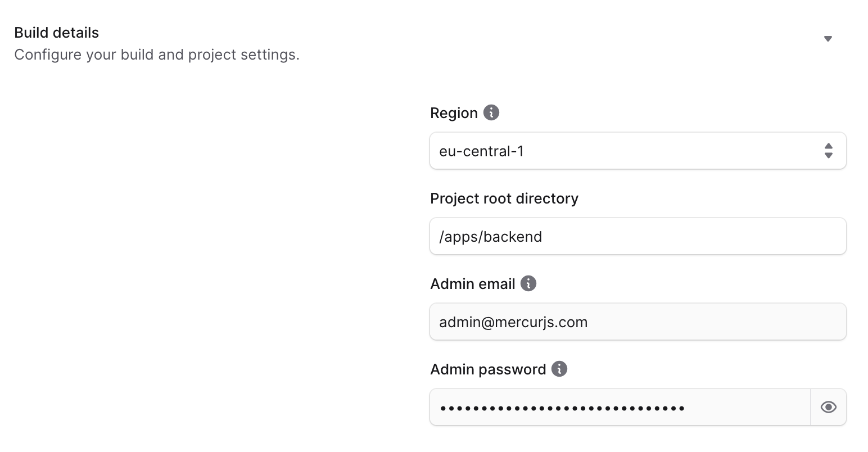Click the build settings description text
The image size is (868, 452).
coord(157,55)
